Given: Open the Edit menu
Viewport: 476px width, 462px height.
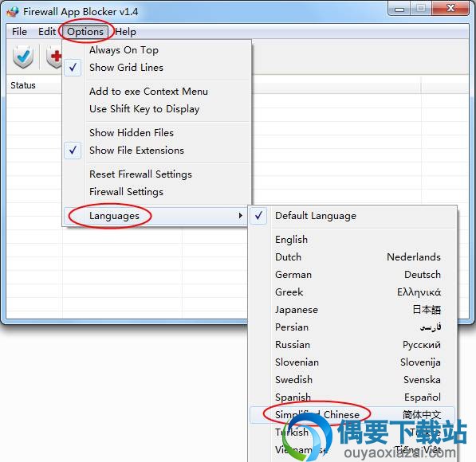Looking at the screenshot, I should 47,32.
